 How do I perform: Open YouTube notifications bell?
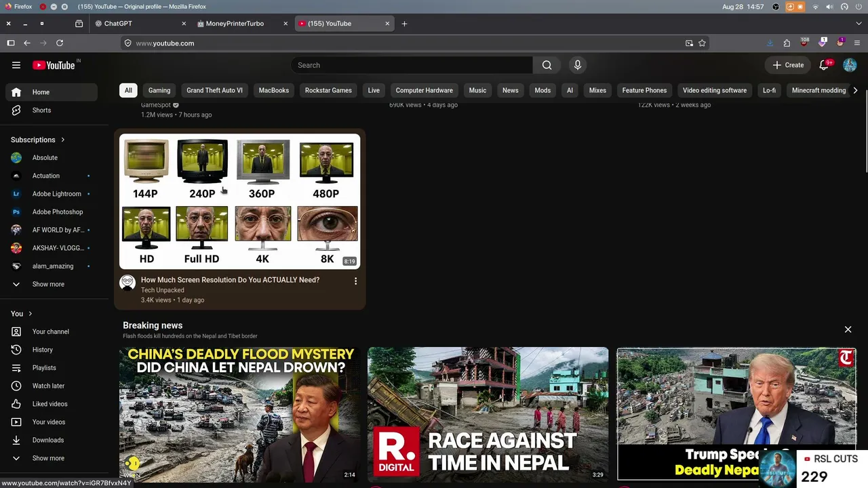point(824,65)
